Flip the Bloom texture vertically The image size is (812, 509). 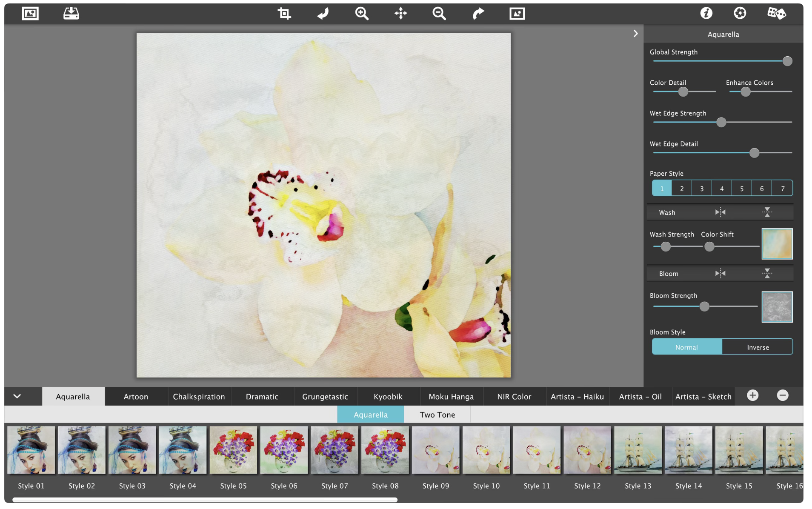tap(767, 274)
